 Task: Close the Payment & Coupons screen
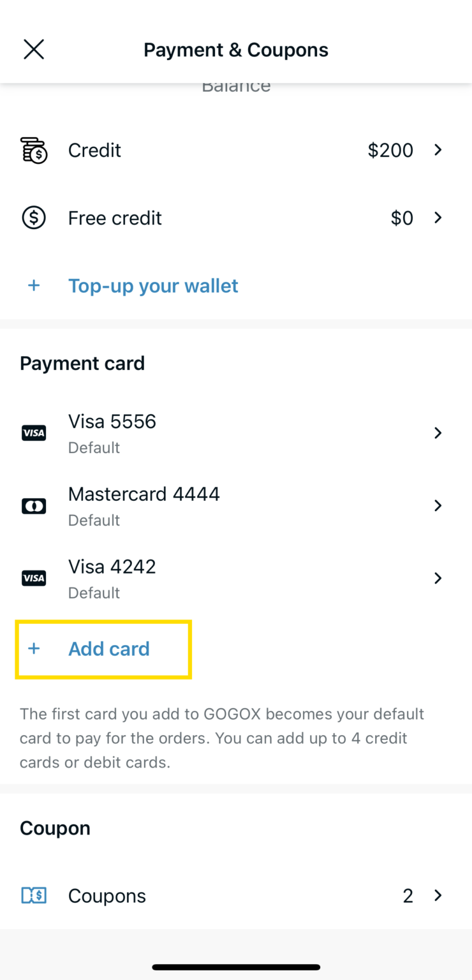33,49
